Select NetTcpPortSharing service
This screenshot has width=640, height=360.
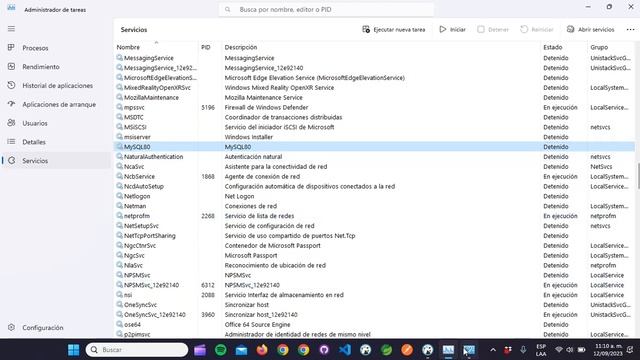pyautogui.click(x=374, y=236)
